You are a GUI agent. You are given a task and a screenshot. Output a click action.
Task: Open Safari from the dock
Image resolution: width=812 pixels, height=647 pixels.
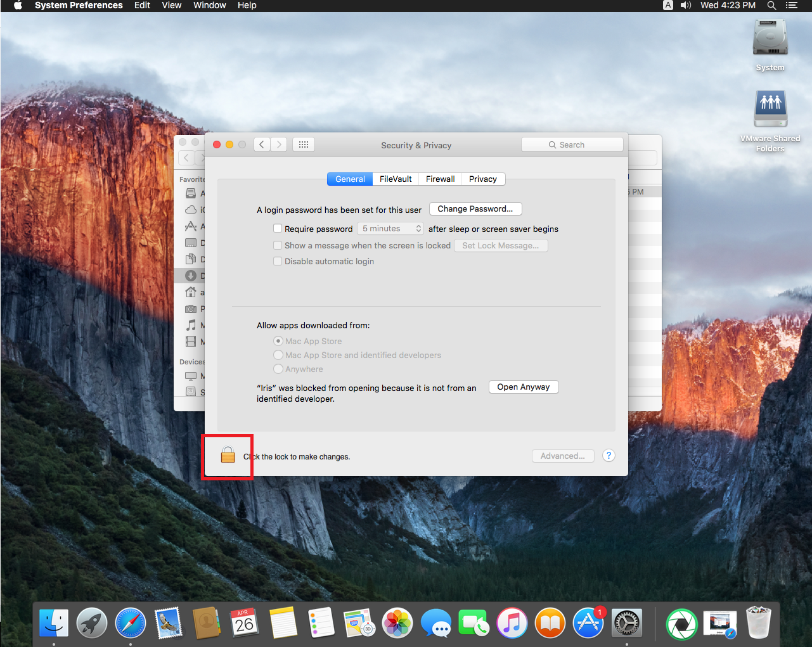click(x=131, y=624)
